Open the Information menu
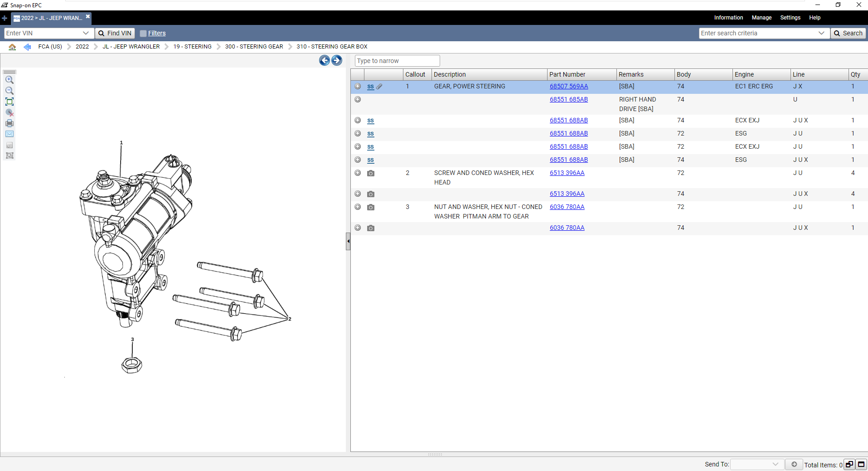This screenshot has width=868, height=471. (728, 18)
